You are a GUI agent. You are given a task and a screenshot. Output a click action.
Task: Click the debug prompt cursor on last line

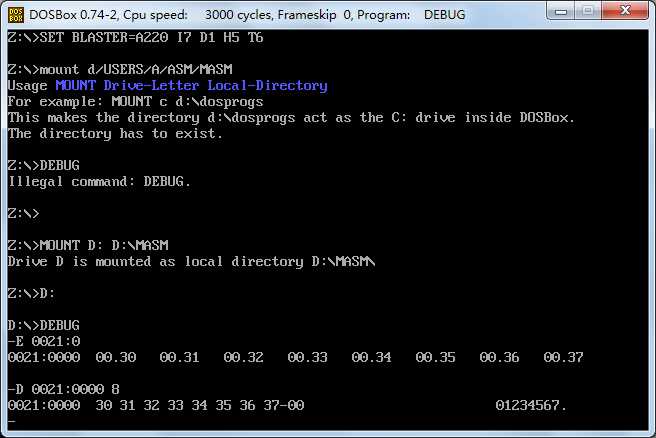click(x=12, y=421)
